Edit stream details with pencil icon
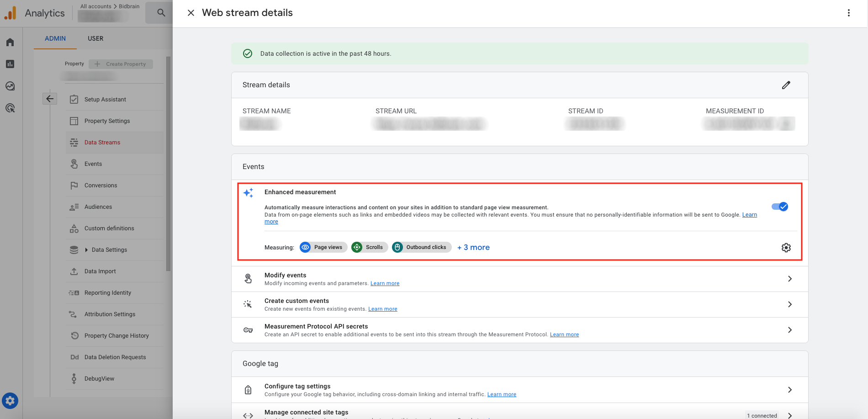The height and width of the screenshot is (419, 868). pos(786,85)
